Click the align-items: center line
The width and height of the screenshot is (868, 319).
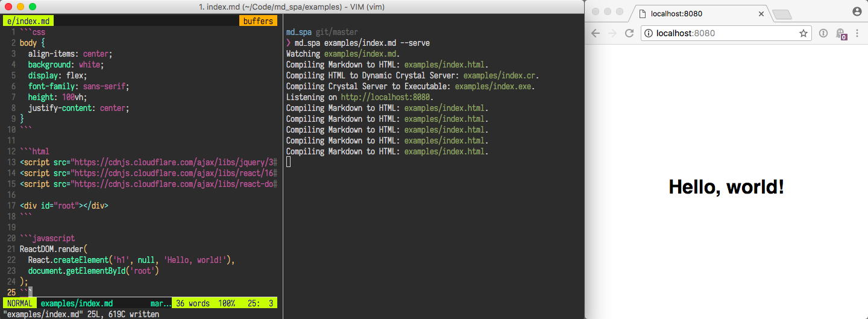(x=70, y=54)
